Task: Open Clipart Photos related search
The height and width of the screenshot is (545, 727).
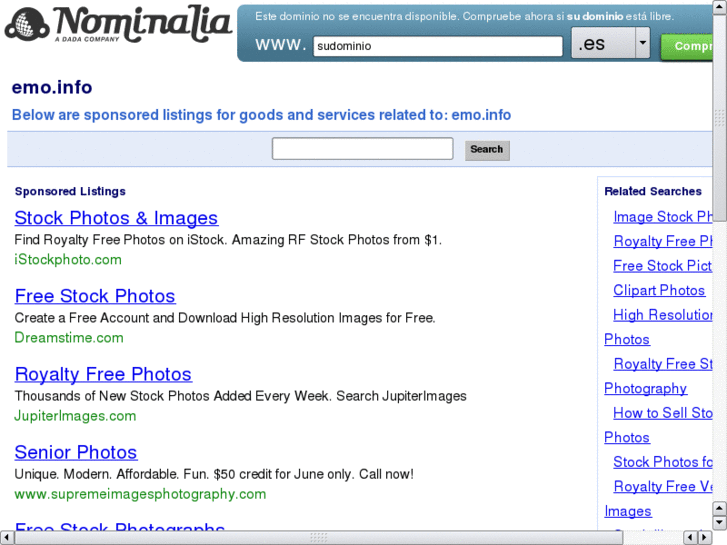Action: [x=659, y=290]
